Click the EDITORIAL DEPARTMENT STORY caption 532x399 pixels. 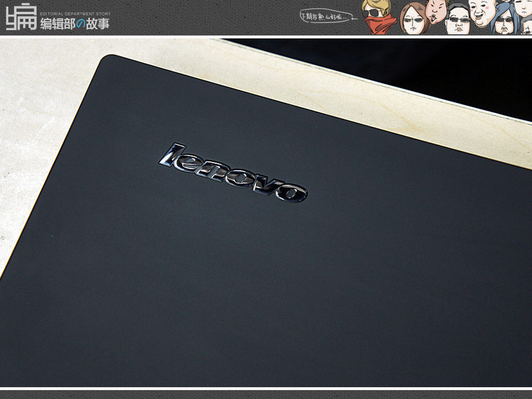[76, 14]
